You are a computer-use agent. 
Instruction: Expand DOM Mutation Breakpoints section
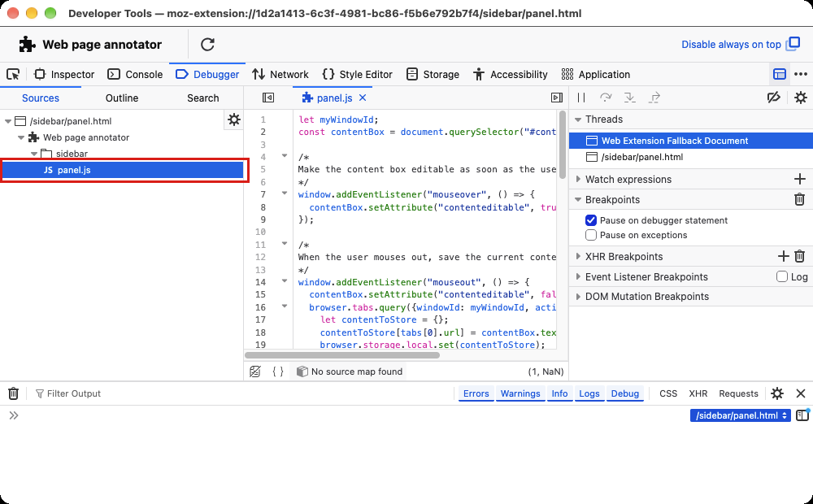(x=578, y=297)
